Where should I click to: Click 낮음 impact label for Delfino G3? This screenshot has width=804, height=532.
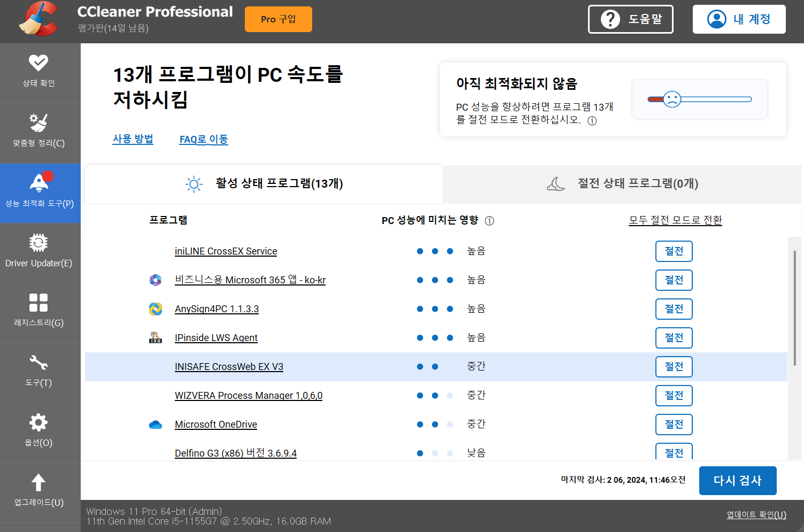coord(476,453)
